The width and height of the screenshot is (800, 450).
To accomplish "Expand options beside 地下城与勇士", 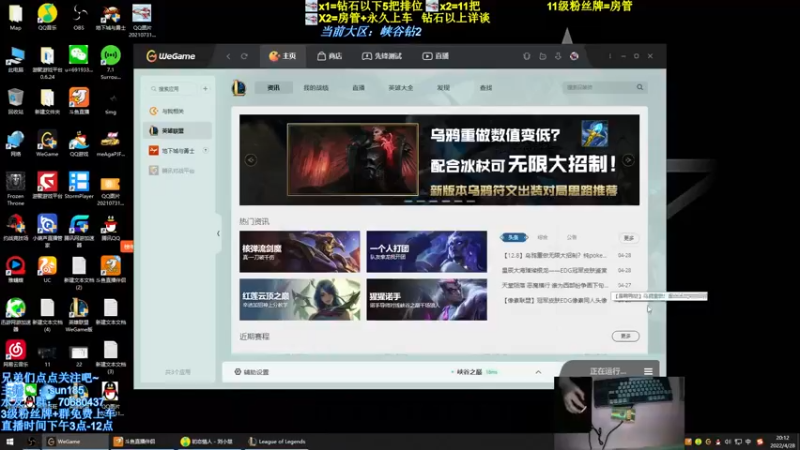I will (x=206, y=151).
